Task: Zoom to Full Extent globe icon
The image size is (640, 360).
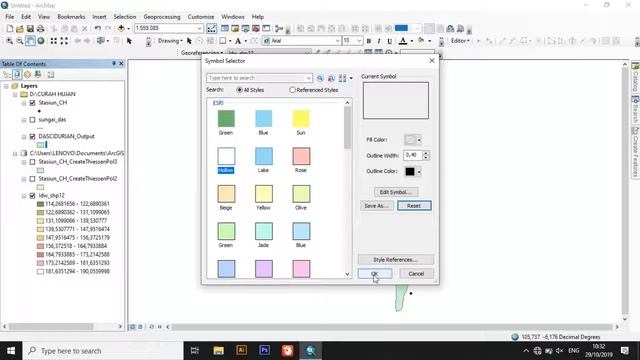Action: click(41, 41)
